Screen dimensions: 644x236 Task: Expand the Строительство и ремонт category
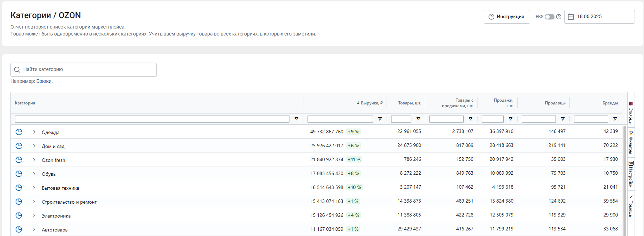34,202
